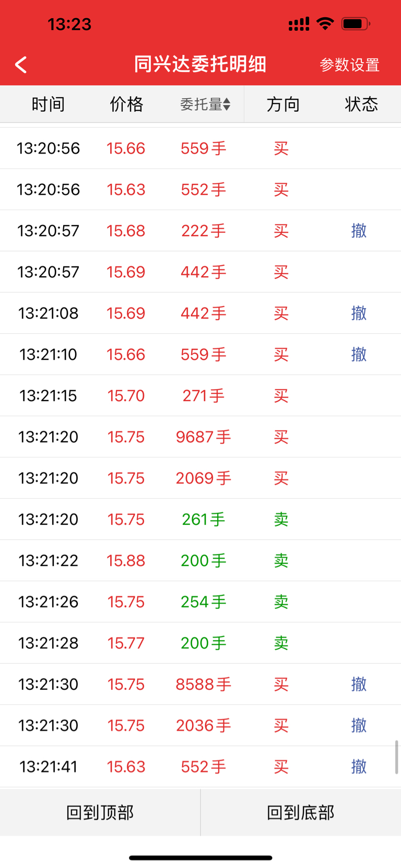Tap the 撤 mark on 2036手 row

click(x=359, y=725)
